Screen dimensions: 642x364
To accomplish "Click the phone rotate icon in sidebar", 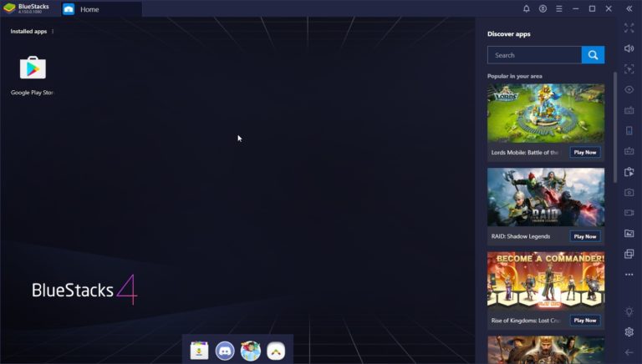I will tap(629, 131).
